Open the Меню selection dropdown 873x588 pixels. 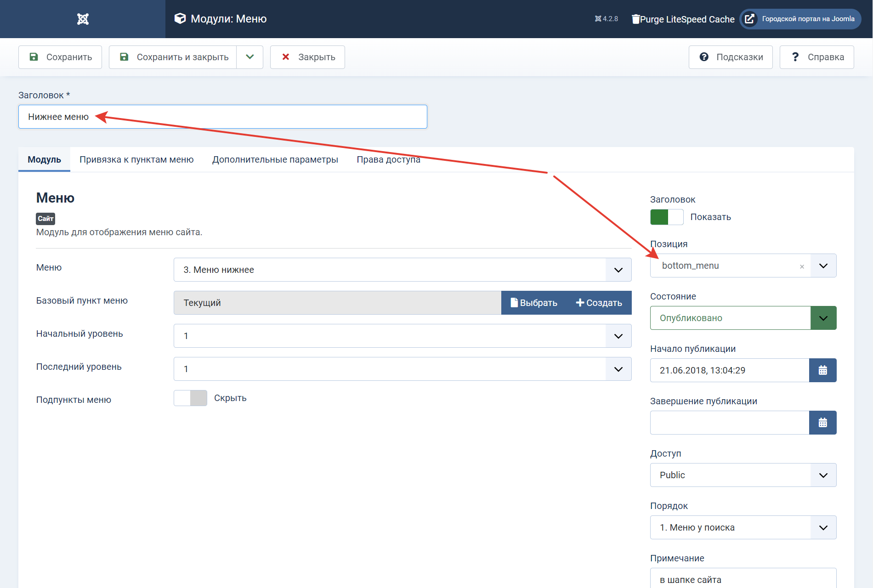pyautogui.click(x=402, y=270)
